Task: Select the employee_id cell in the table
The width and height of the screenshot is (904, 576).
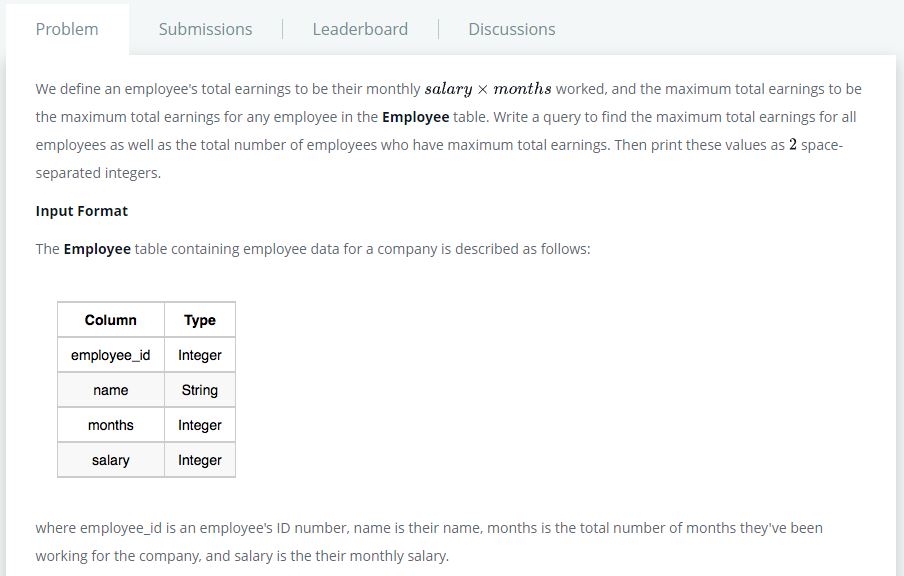Action: point(111,355)
